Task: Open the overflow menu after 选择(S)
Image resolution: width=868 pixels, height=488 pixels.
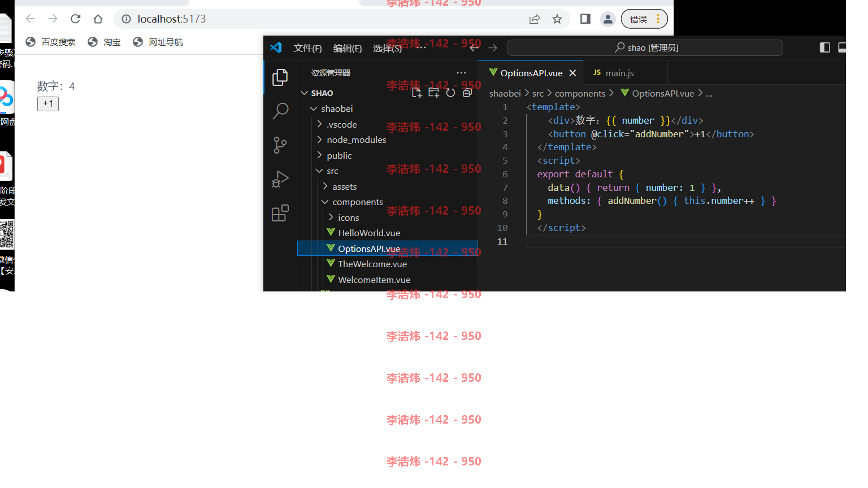Action: pos(421,48)
